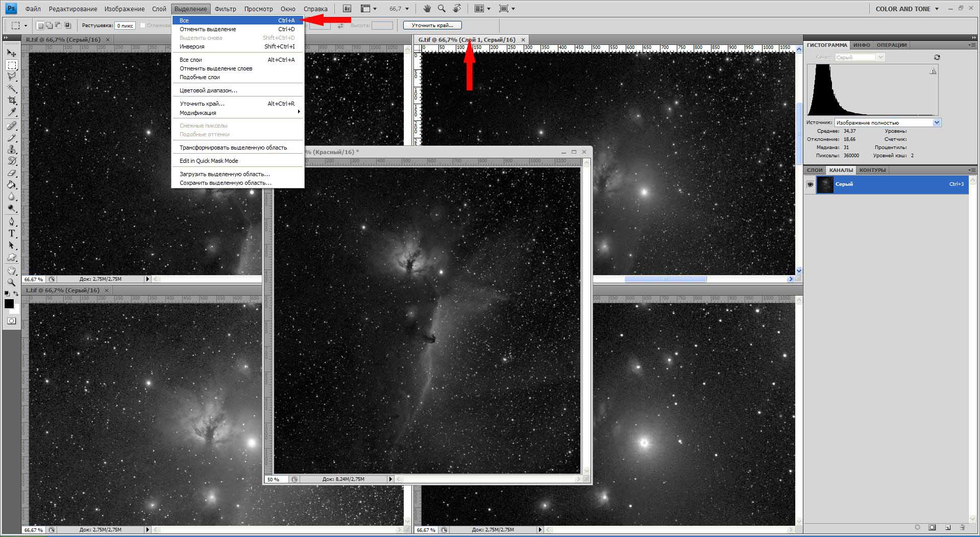Click the Rotate View tool in the top bar

[x=457, y=9]
